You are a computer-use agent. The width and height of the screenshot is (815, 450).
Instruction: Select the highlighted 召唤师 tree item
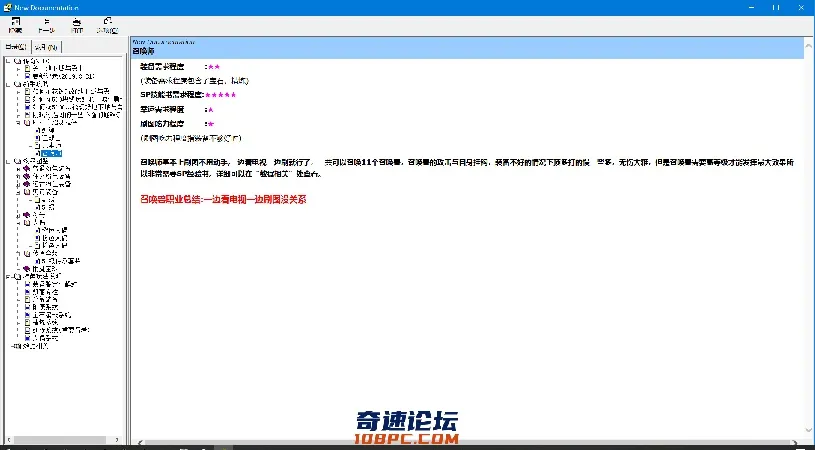click(x=51, y=153)
